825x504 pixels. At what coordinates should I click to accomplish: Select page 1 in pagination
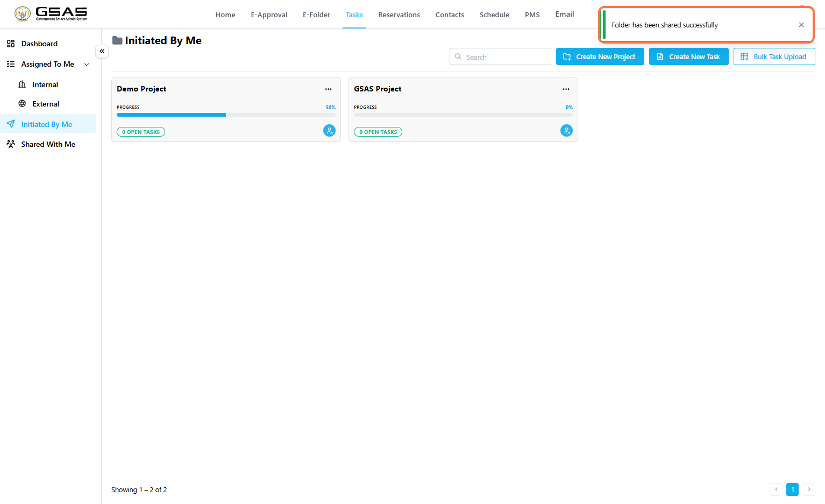pyautogui.click(x=792, y=489)
